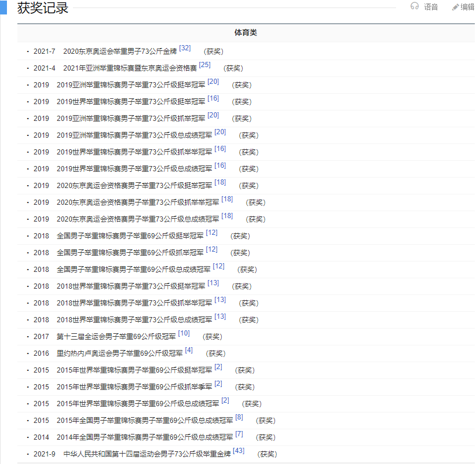Open reference [2] on 2015年世界举重锦标赛 抓举季军 row
The image size is (476, 464).
pos(218,384)
